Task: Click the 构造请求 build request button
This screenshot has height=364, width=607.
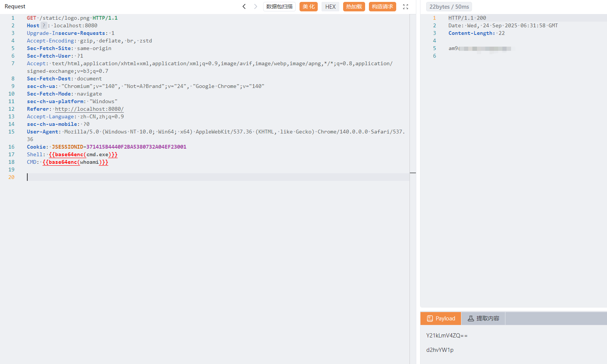Action: 382,7
